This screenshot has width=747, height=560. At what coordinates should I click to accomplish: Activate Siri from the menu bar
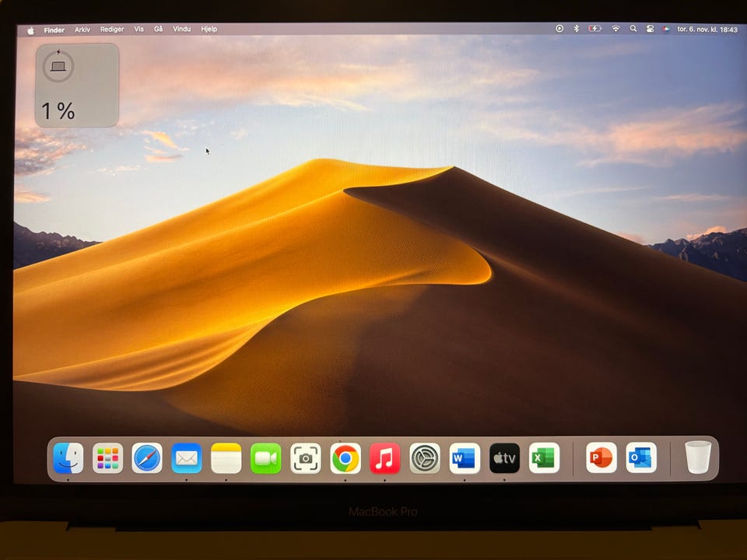point(666,29)
